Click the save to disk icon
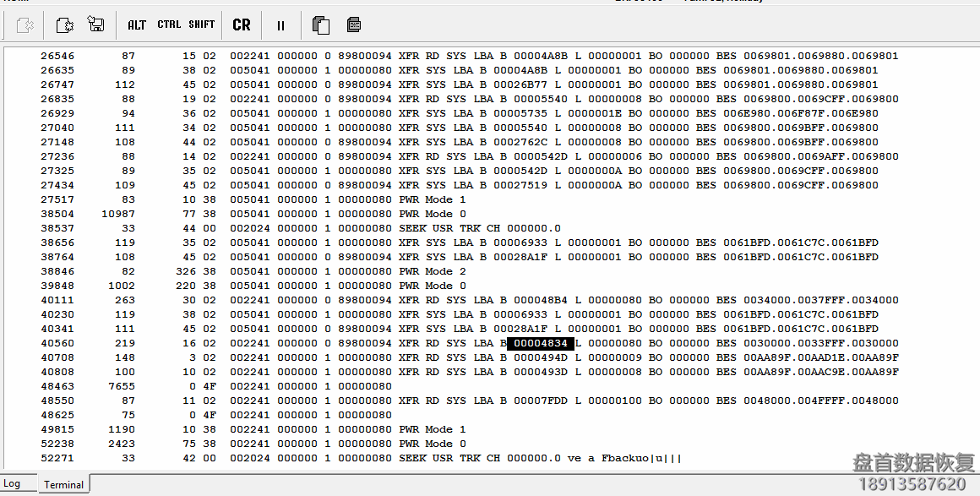This screenshot has height=496, width=980. [x=96, y=25]
